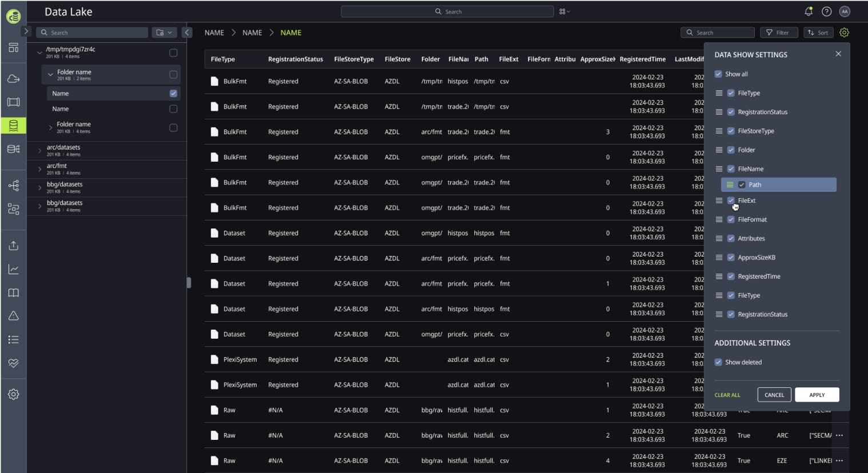868x473 pixels.
Task: Click the CANCEL button
Action: [x=774, y=395]
